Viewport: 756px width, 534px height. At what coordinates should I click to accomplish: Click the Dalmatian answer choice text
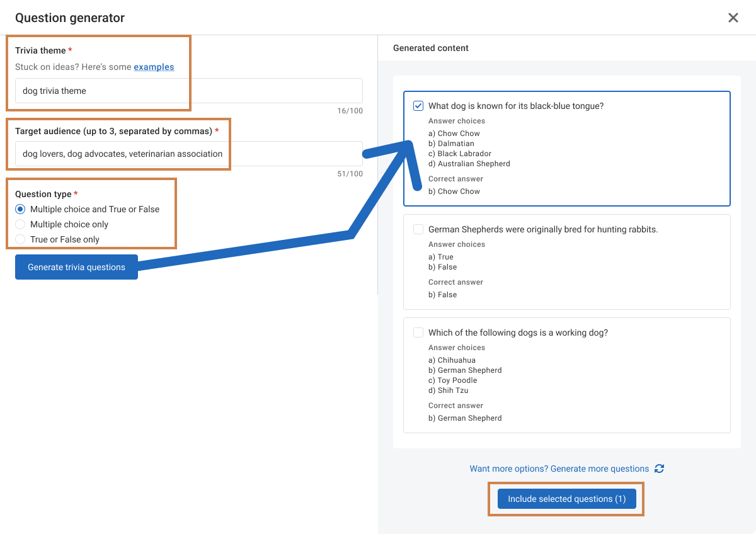(455, 144)
